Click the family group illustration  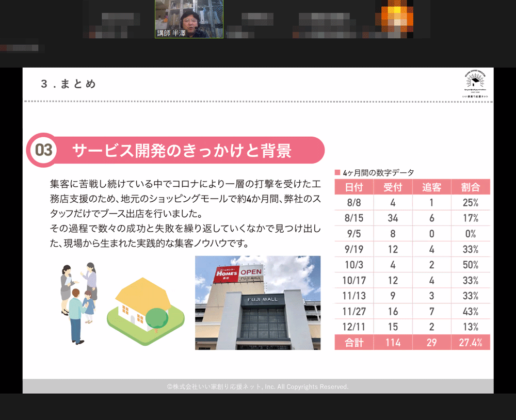[78, 302]
